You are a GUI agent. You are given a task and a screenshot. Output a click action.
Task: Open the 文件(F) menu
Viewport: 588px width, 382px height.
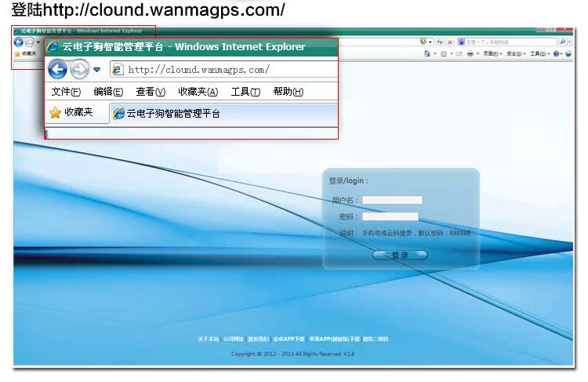click(66, 92)
